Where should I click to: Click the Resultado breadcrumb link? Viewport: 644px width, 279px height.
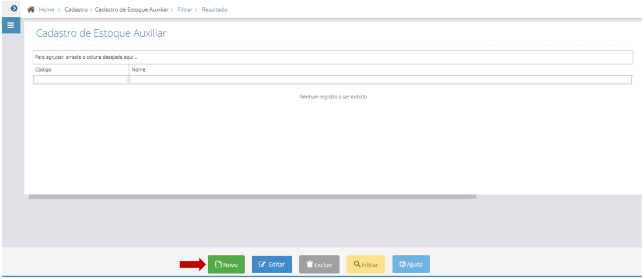pyautogui.click(x=215, y=9)
